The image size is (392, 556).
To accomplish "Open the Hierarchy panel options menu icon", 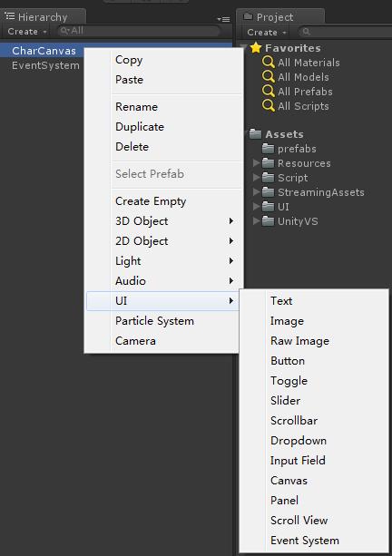I will [223, 19].
